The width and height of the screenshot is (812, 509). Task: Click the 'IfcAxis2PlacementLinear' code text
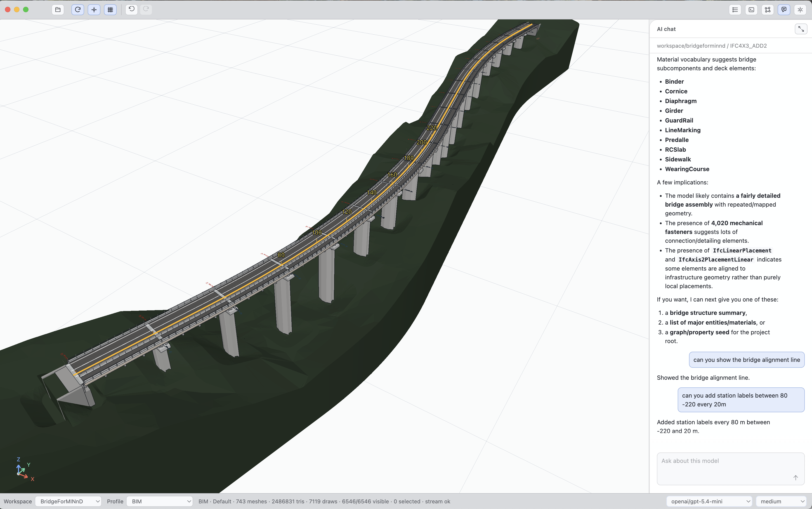(x=716, y=259)
